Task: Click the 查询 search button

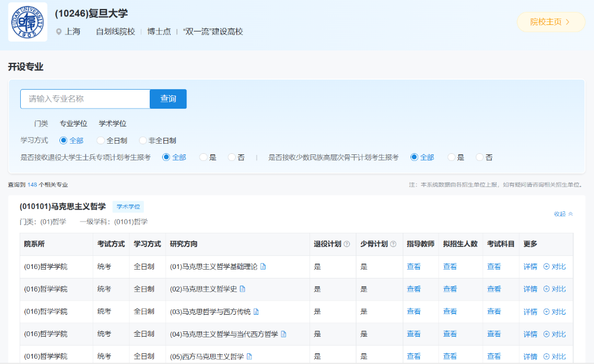Action: 168,99
